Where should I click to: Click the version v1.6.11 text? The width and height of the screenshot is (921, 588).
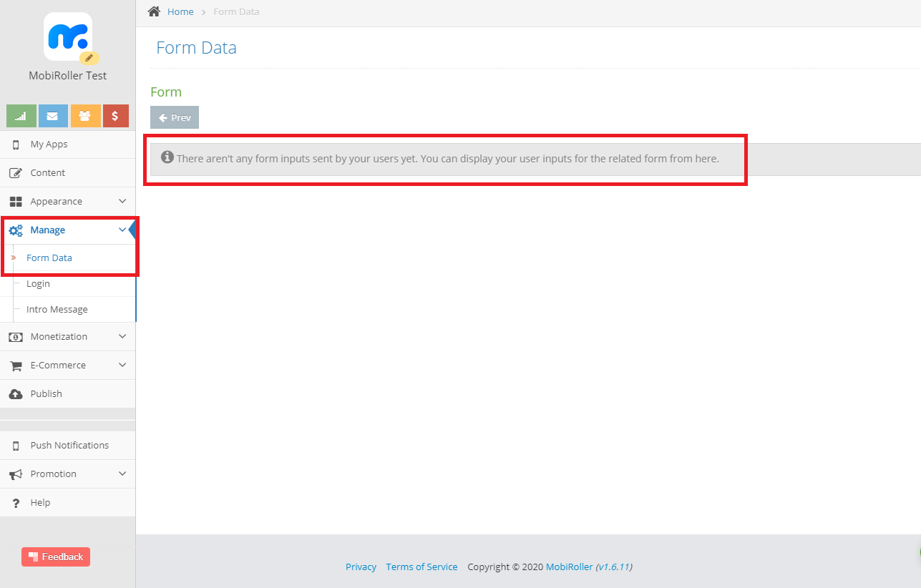click(613, 567)
